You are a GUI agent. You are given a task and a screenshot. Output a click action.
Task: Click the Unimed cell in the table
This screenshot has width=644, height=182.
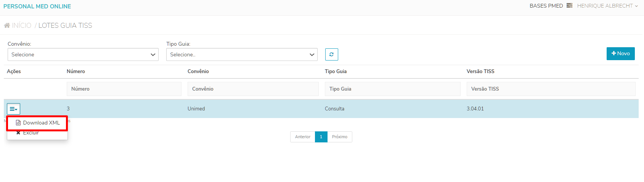pyautogui.click(x=196, y=109)
